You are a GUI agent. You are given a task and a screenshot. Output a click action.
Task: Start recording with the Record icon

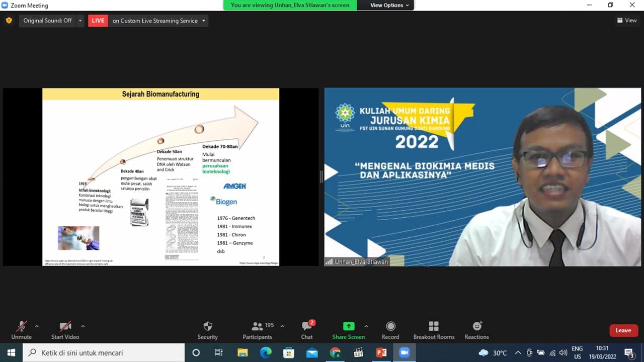tap(390, 326)
